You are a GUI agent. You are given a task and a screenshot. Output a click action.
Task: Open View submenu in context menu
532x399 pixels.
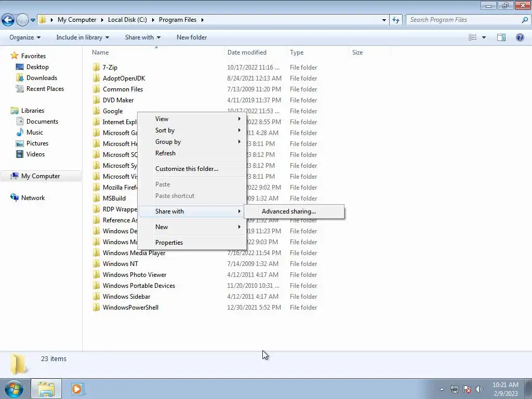click(192, 119)
